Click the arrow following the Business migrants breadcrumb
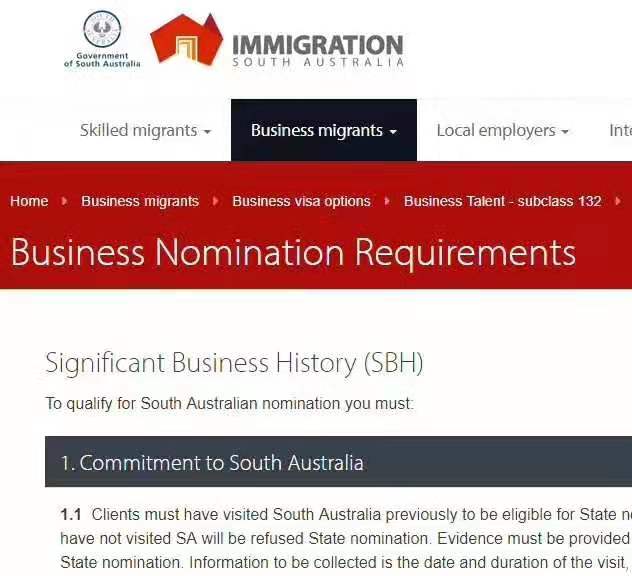Screen dimensions: 632x576 [x=216, y=201]
